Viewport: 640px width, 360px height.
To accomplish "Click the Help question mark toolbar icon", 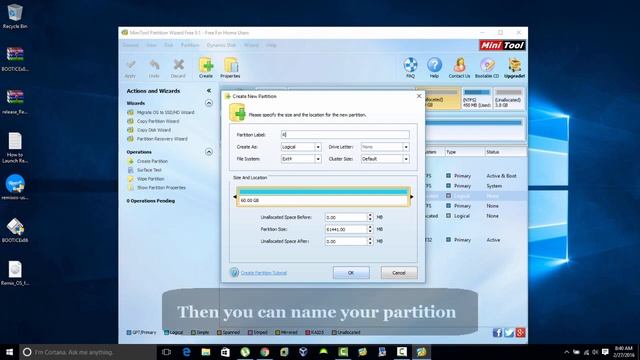I will coord(434,68).
